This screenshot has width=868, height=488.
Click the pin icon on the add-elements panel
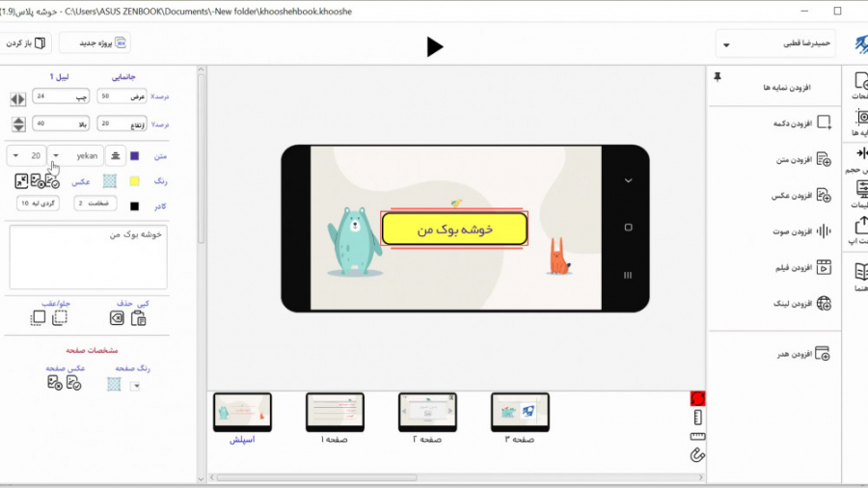(718, 77)
